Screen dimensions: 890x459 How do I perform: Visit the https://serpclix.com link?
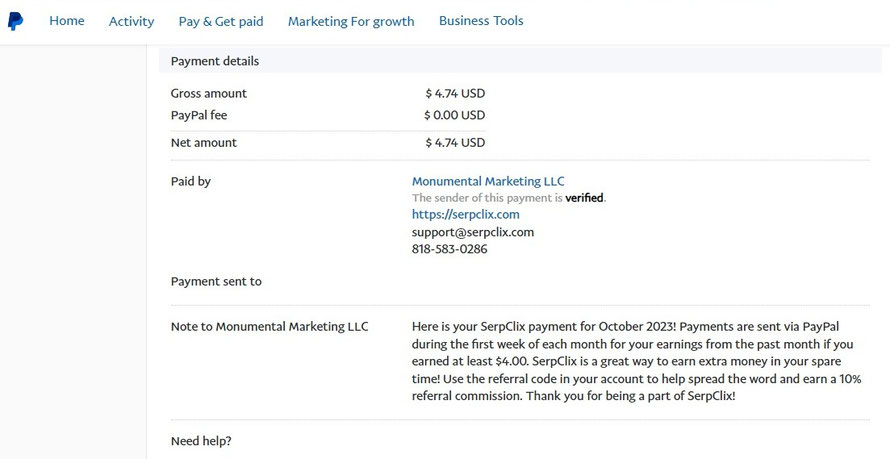(x=465, y=214)
